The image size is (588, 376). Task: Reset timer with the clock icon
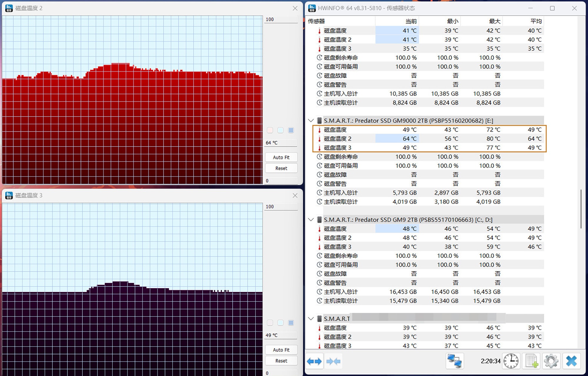pyautogui.click(x=511, y=361)
